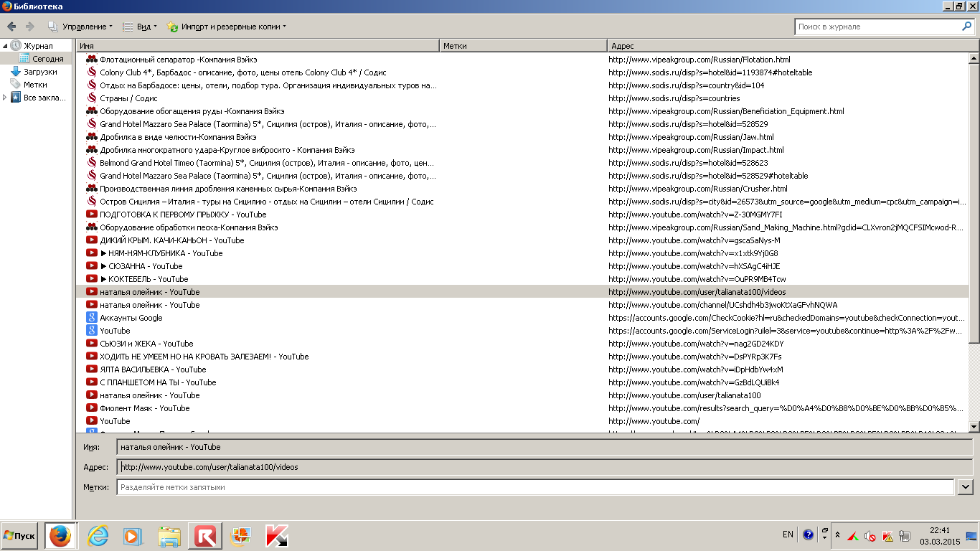Select КОКТЕБЕЛЬ YouTube row

522,279
